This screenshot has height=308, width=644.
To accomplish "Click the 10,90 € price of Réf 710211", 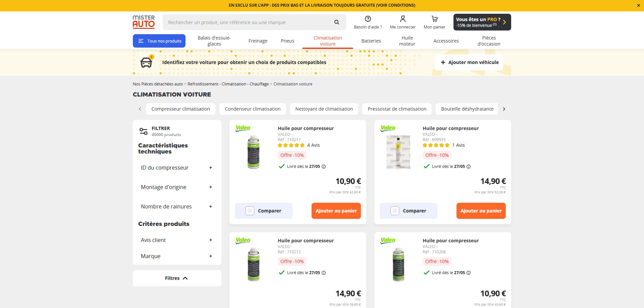I will pos(348,181).
